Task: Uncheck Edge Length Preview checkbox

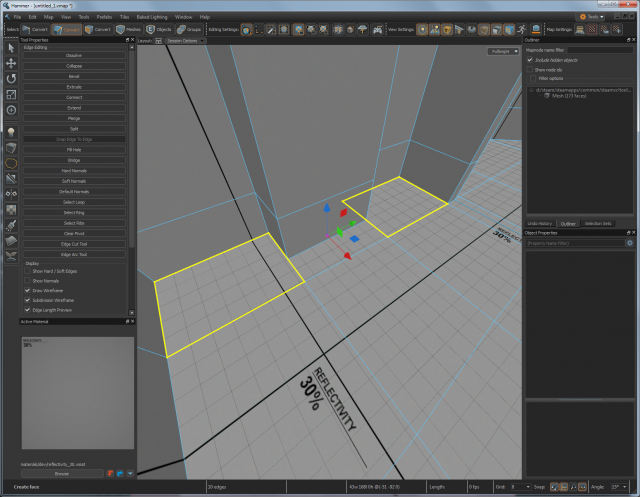Action: coord(27,310)
